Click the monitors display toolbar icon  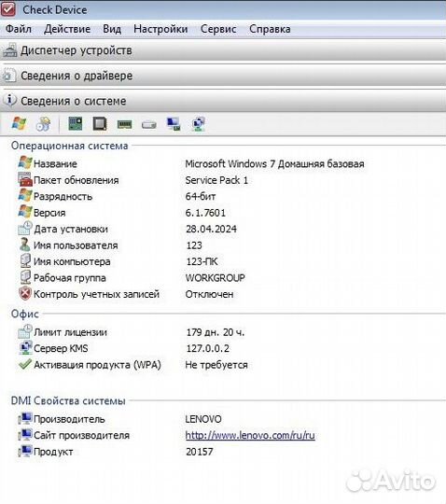click(174, 124)
